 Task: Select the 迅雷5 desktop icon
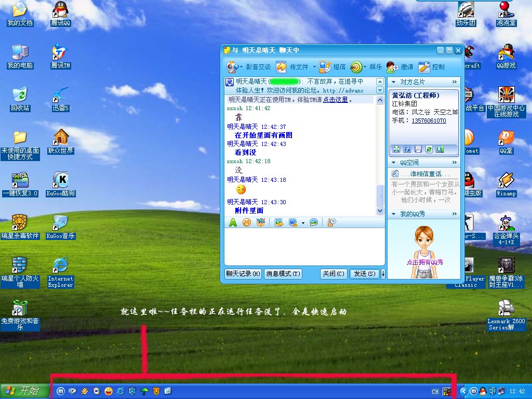point(61,99)
